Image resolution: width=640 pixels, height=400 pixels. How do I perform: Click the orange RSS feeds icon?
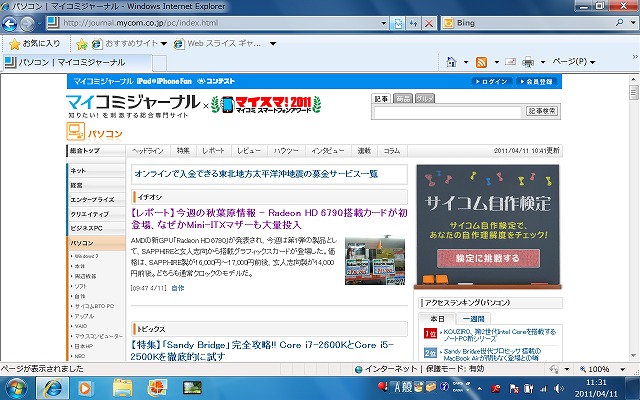482,62
